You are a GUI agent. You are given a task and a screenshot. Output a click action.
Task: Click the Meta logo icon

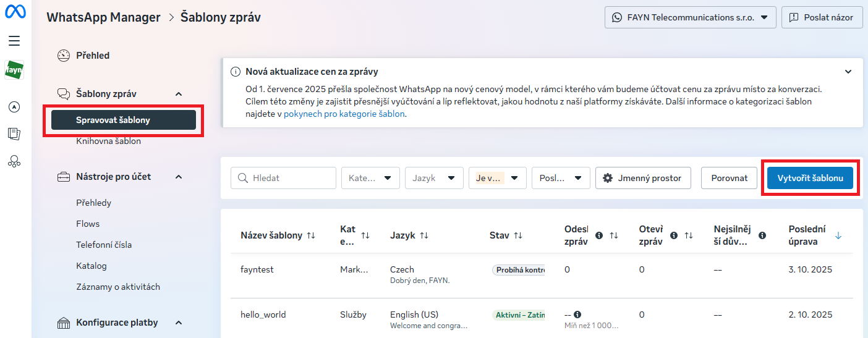(x=15, y=13)
